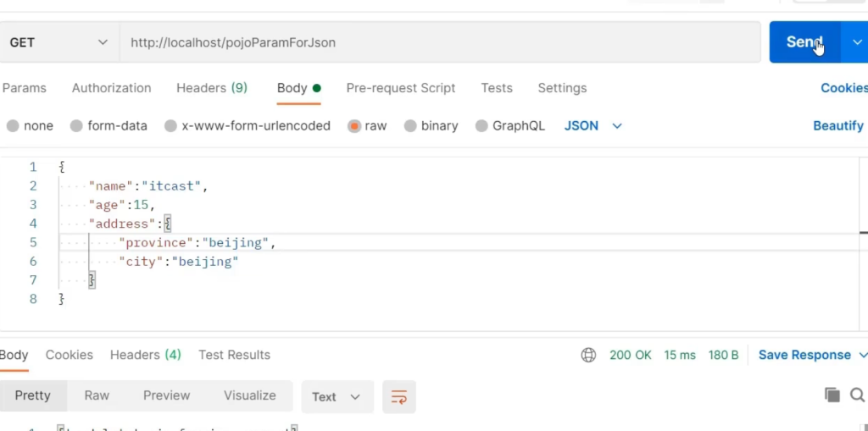Image resolution: width=868 pixels, height=431 pixels.
Task: Expand the JSON format dropdown
Action: (593, 126)
